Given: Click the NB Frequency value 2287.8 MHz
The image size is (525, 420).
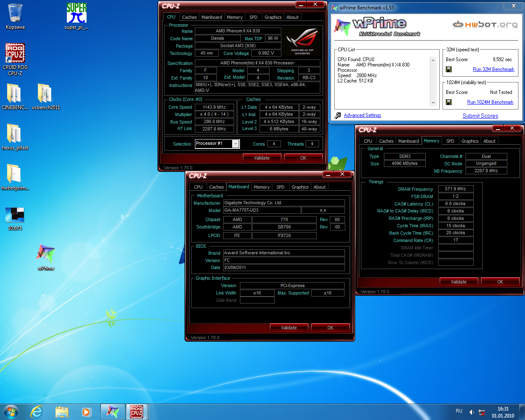Looking at the screenshot, I should pos(486,171).
